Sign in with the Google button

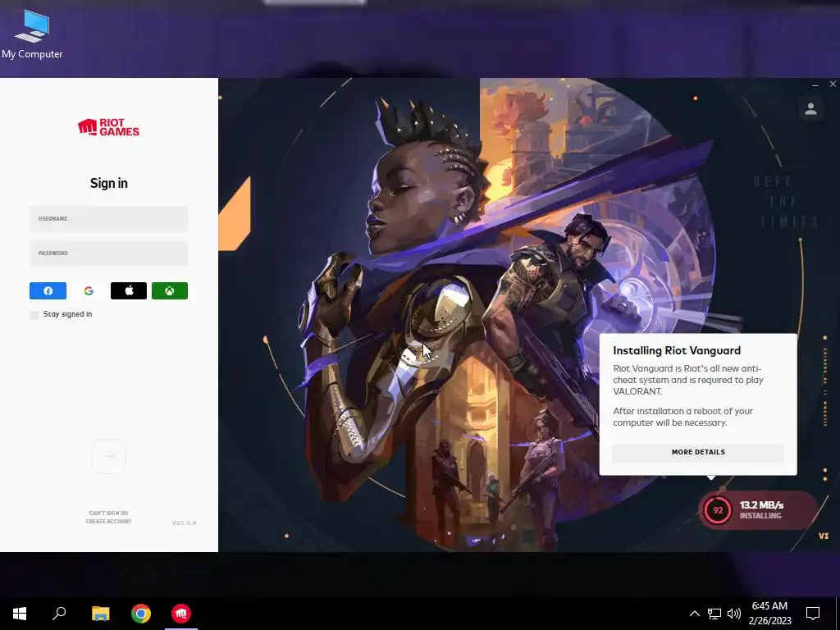pos(89,291)
